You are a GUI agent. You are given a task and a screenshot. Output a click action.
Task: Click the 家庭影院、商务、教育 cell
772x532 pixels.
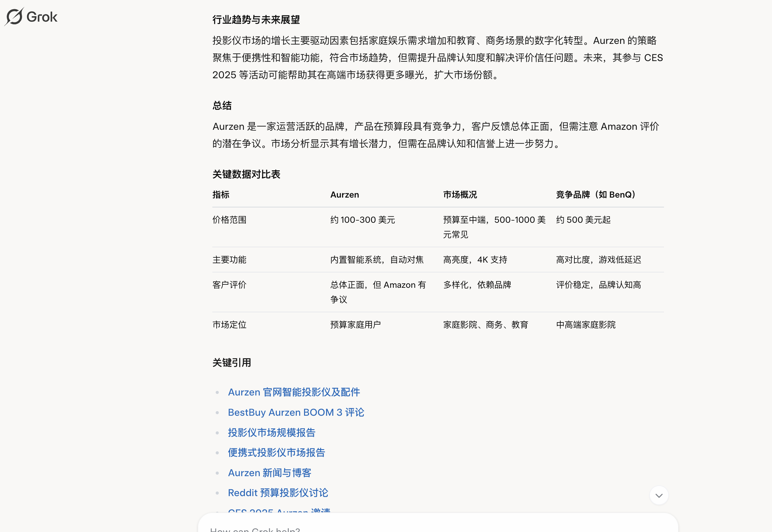(x=486, y=325)
